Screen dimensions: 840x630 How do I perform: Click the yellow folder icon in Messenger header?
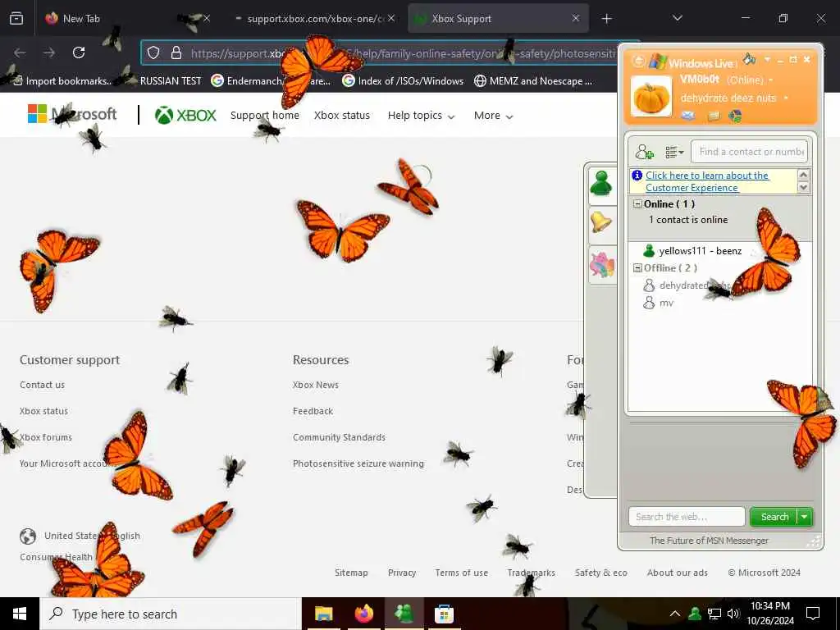pos(714,116)
